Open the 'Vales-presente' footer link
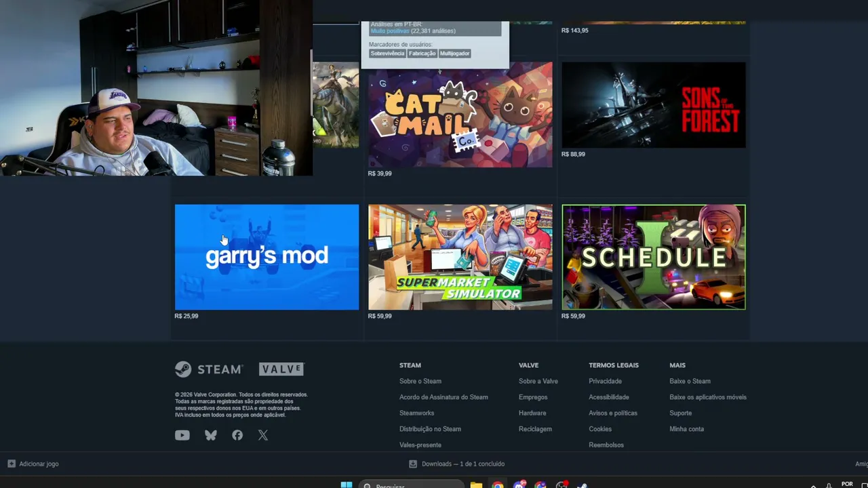The image size is (868, 488). (420, 445)
